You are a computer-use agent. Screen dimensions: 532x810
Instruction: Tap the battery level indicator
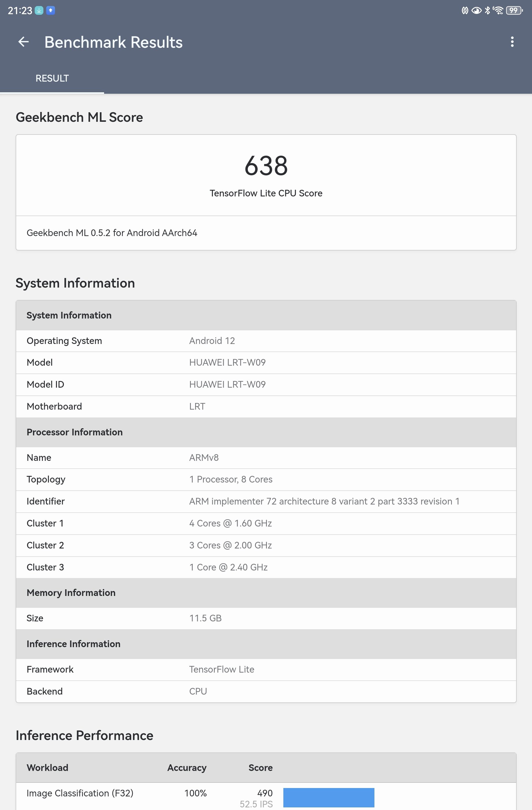point(514,10)
